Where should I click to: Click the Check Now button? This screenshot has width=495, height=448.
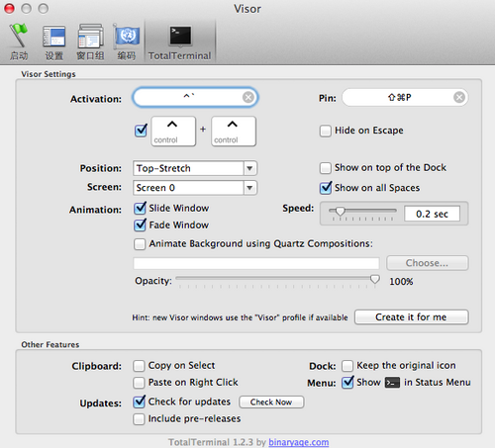pyautogui.click(x=271, y=403)
